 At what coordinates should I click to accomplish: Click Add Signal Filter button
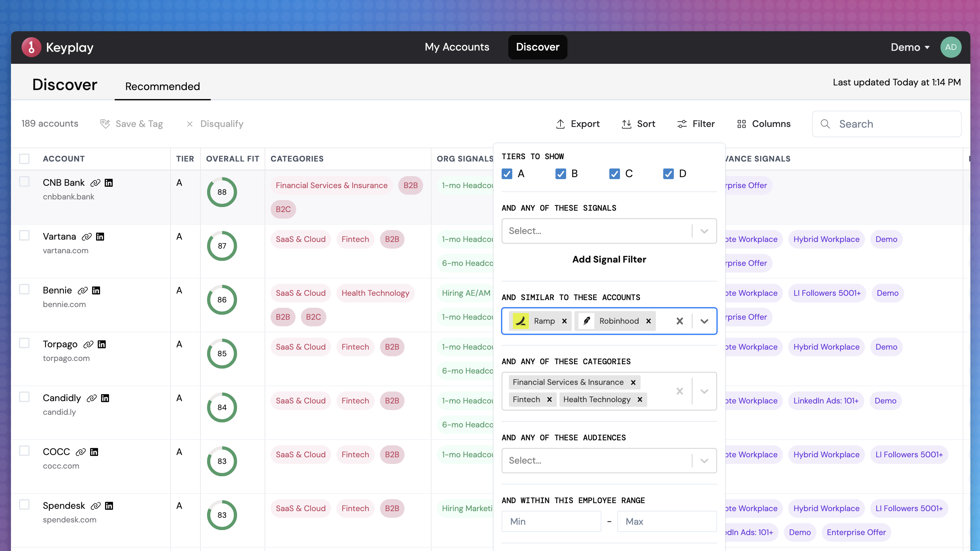(x=609, y=259)
